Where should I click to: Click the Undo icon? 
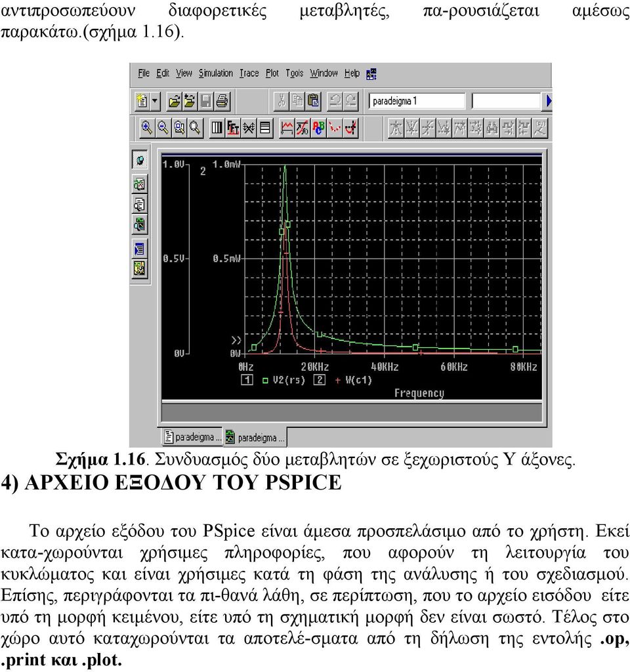tap(335, 101)
